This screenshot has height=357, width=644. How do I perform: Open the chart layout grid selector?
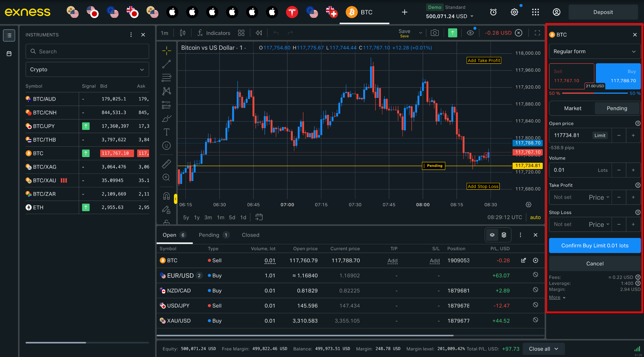[241, 33]
